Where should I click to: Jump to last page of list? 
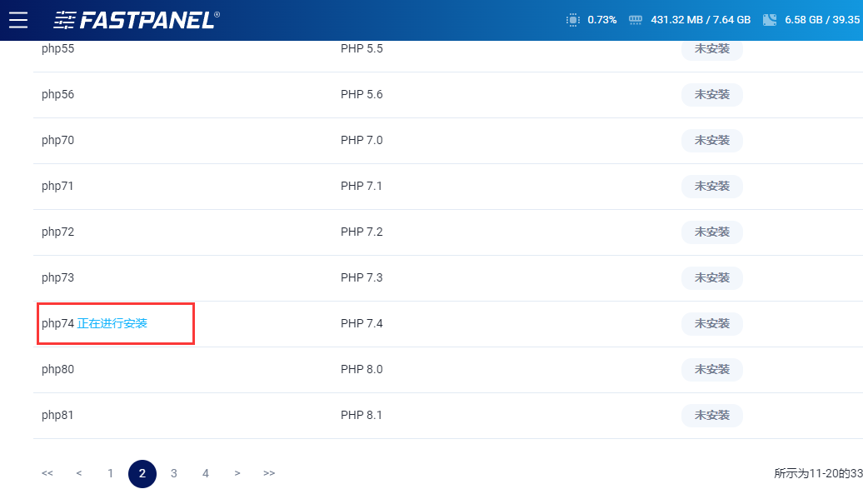269,473
